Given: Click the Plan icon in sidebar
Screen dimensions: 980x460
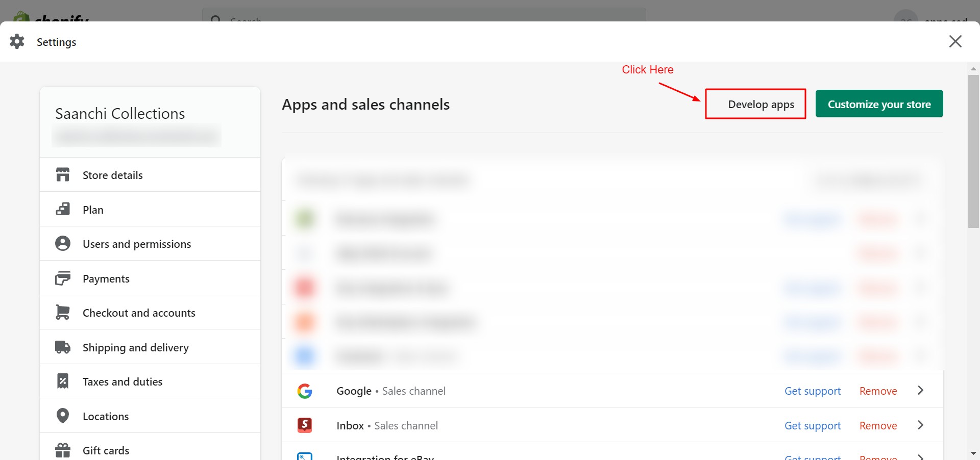Looking at the screenshot, I should point(63,209).
